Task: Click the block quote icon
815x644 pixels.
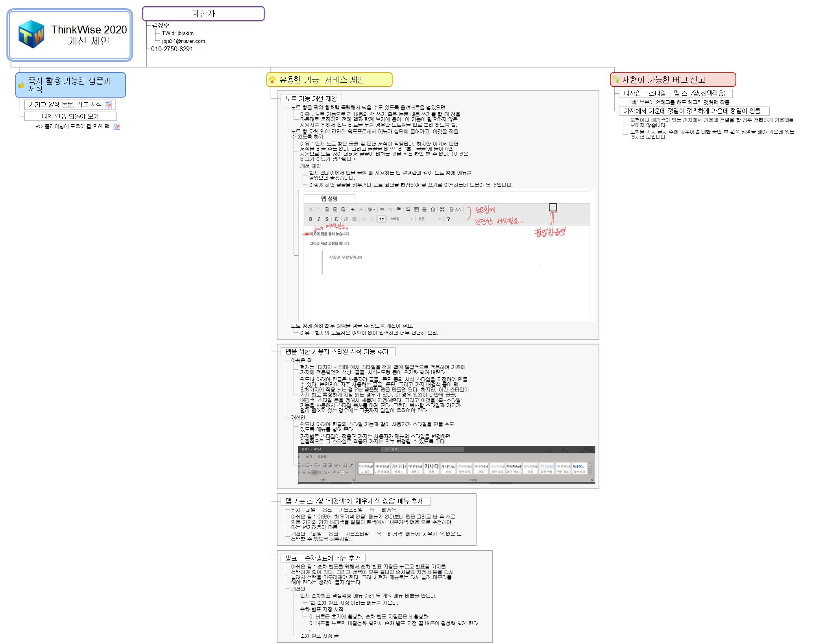Action: (x=381, y=219)
